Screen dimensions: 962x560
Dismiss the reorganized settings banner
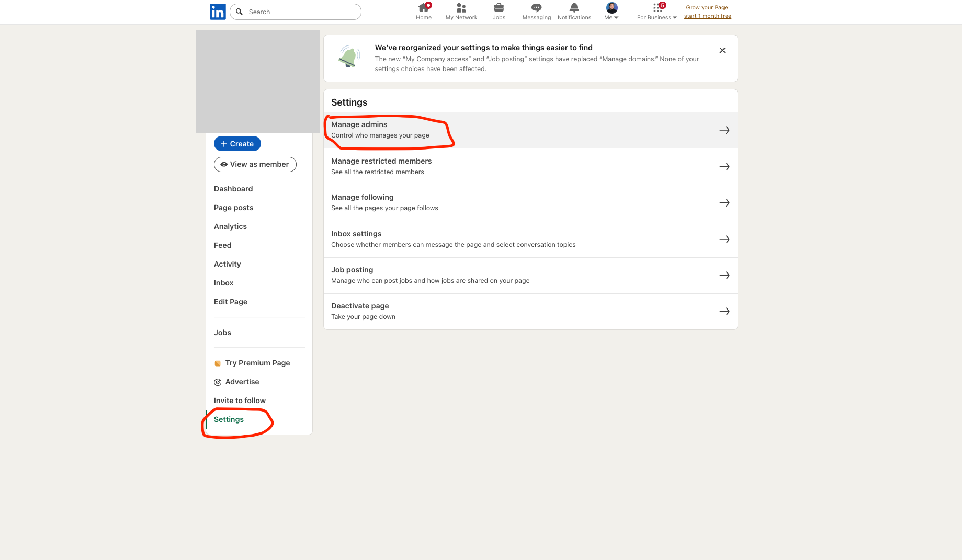click(722, 50)
